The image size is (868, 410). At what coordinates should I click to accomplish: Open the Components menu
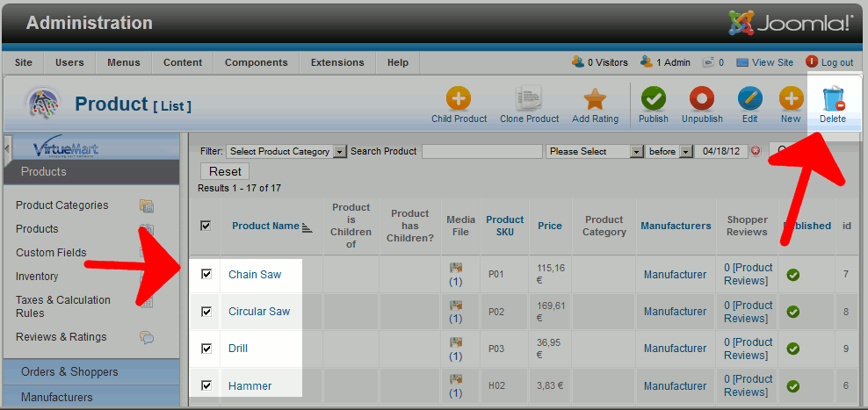point(256,62)
